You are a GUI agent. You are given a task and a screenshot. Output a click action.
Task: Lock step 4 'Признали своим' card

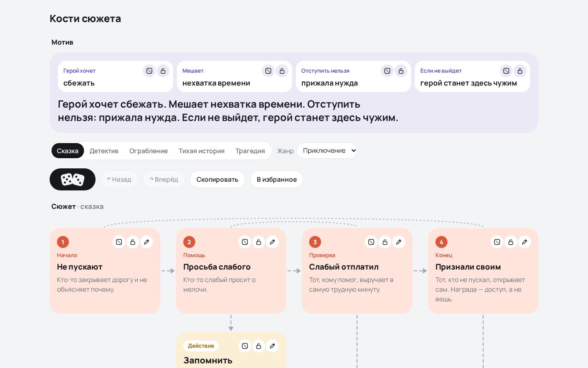tap(511, 242)
